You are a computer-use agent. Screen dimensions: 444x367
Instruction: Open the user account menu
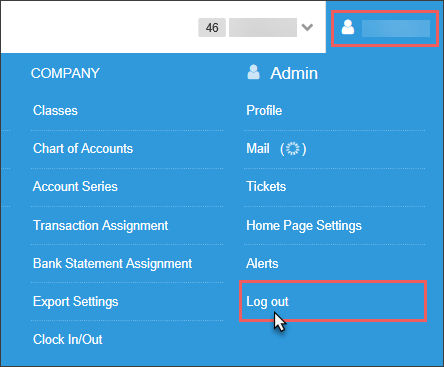click(x=385, y=28)
